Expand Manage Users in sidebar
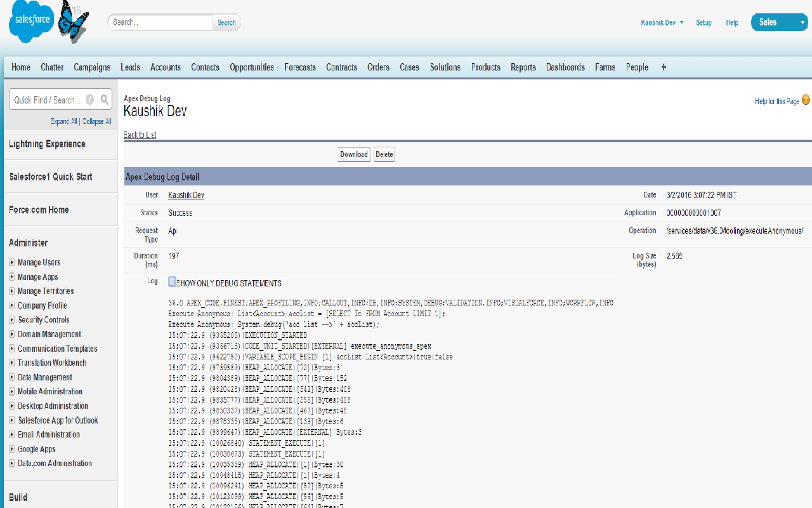This screenshot has height=508, width=812. point(12,262)
